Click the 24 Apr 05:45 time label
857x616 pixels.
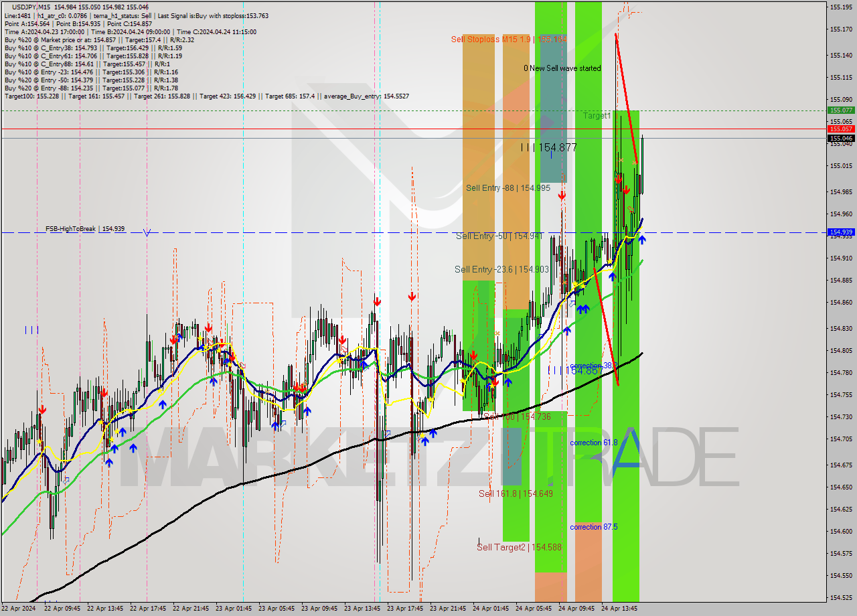pos(532,609)
